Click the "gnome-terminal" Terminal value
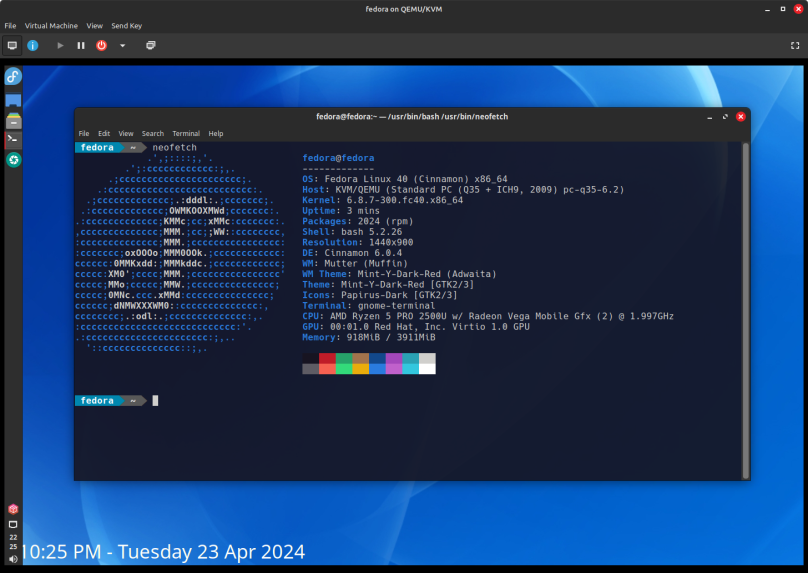 pos(396,306)
